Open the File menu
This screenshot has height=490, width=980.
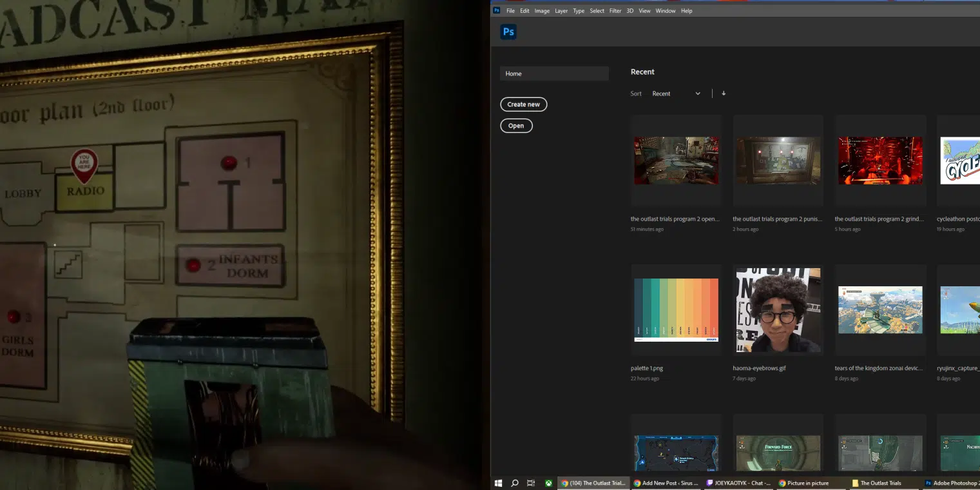(510, 11)
